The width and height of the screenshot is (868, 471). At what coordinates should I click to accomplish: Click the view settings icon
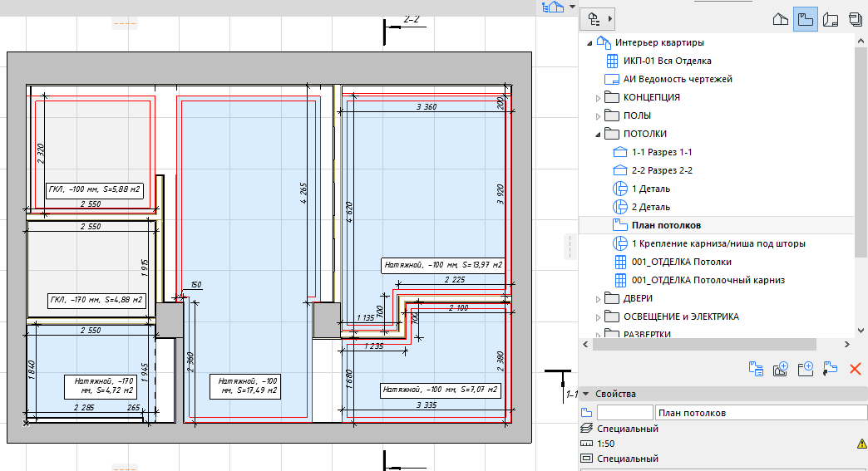[756, 369]
